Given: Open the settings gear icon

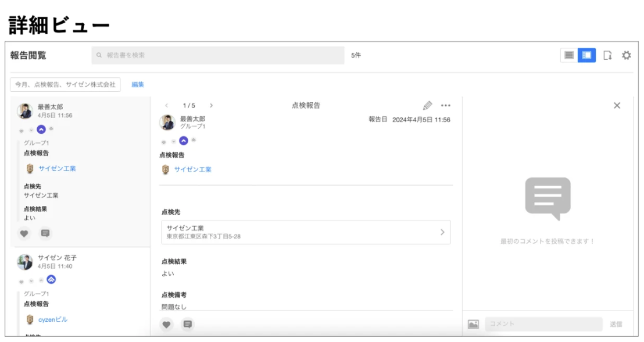Looking at the screenshot, I should point(627,55).
